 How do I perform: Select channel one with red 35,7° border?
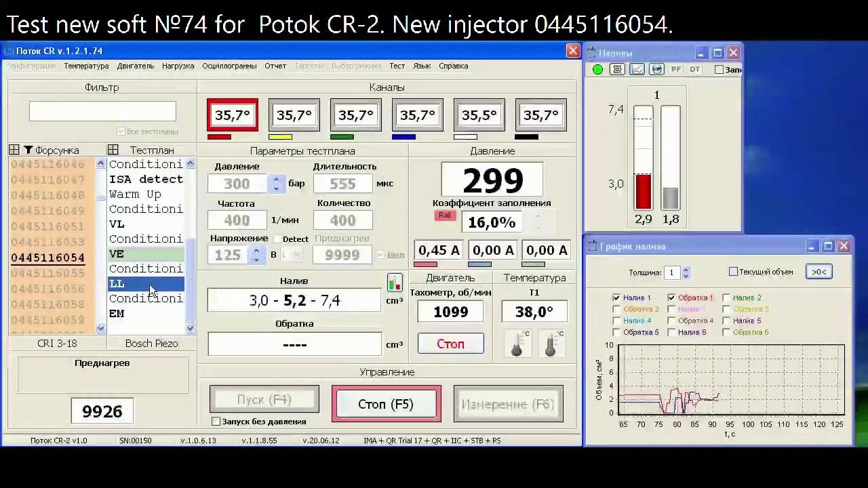[x=233, y=115]
